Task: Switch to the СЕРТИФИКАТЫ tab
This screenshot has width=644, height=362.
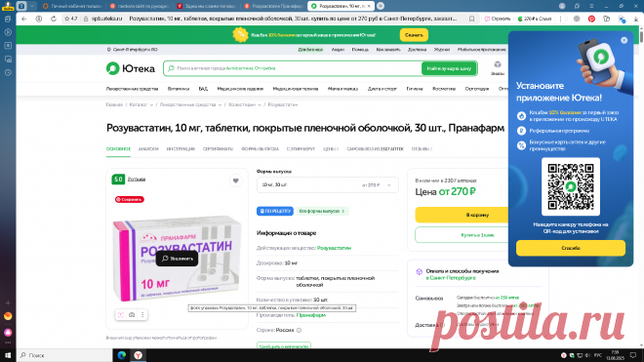Action: 218,149
